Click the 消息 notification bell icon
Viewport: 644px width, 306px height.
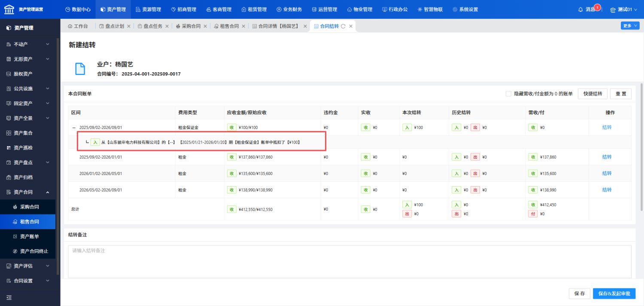pyautogui.click(x=581, y=9)
